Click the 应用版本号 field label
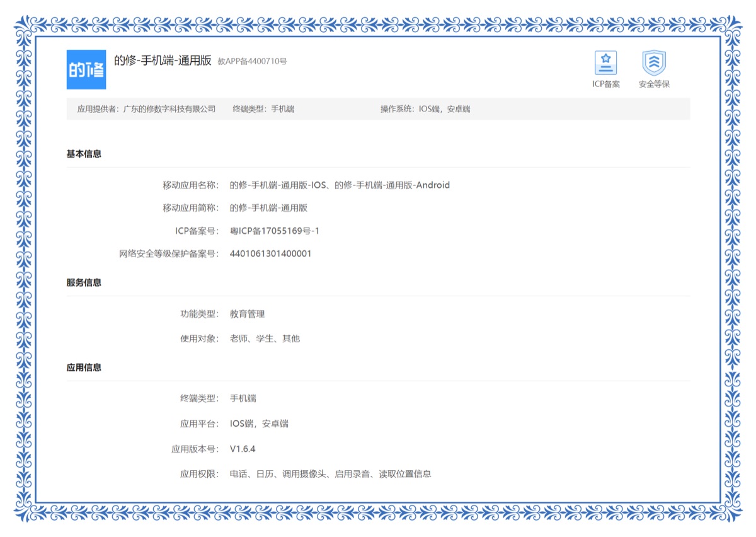Screen dimensions: 756x537 [195, 449]
